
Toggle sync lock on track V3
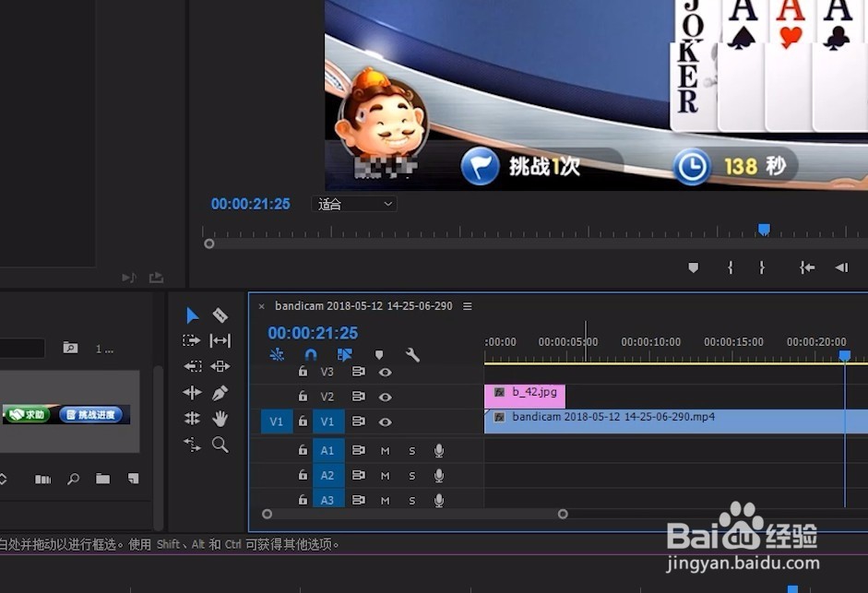(x=359, y=372)
